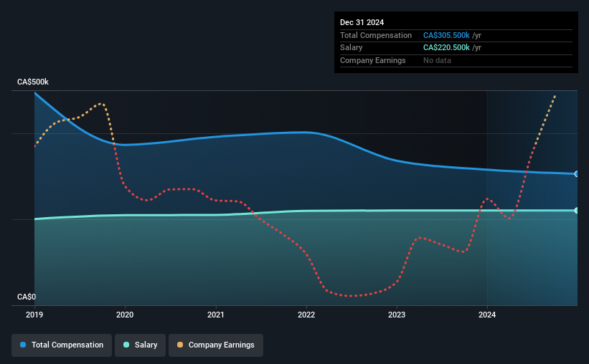Toggle the Company Earnings legend button
This screenshot has width=589, height=364.
point(216,345)
